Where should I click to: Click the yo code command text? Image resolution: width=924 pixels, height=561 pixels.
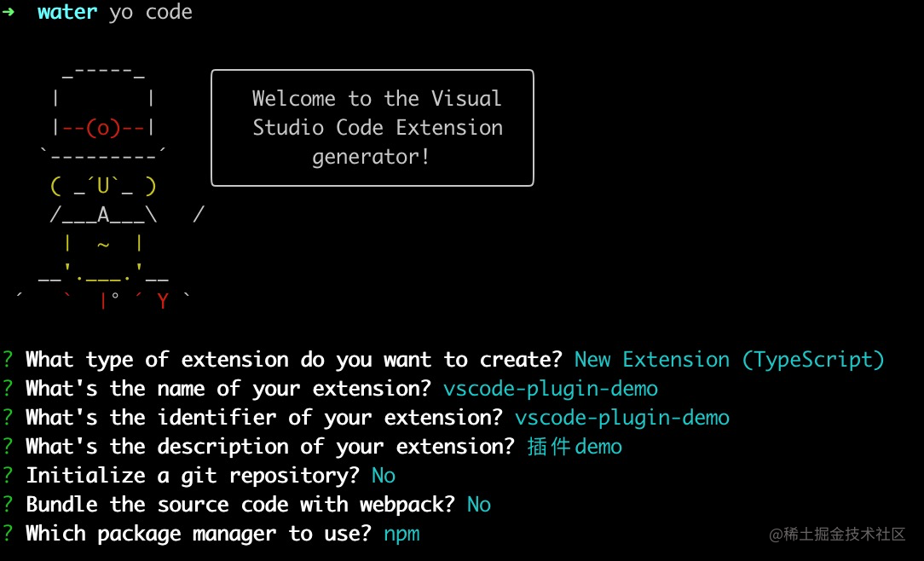click(150, 12)
